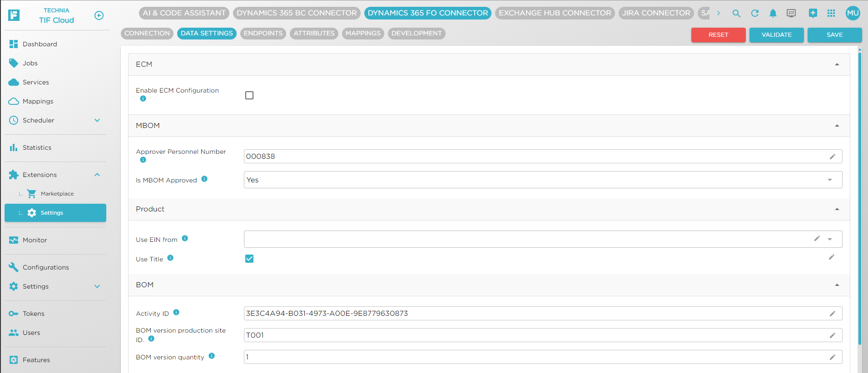
Task: Enable the ECM Configuration checkbox
Action: pos(249,95)
